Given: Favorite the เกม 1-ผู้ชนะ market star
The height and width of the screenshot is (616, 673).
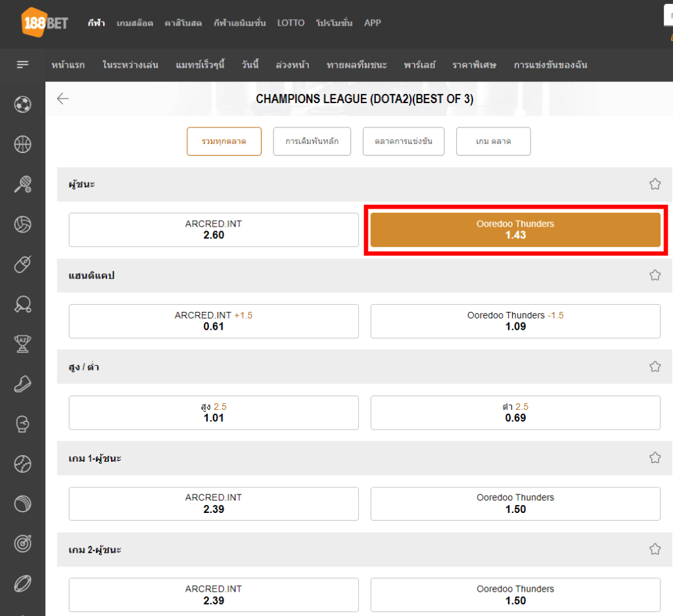Looking at the screenshot, I should [655, 458].
